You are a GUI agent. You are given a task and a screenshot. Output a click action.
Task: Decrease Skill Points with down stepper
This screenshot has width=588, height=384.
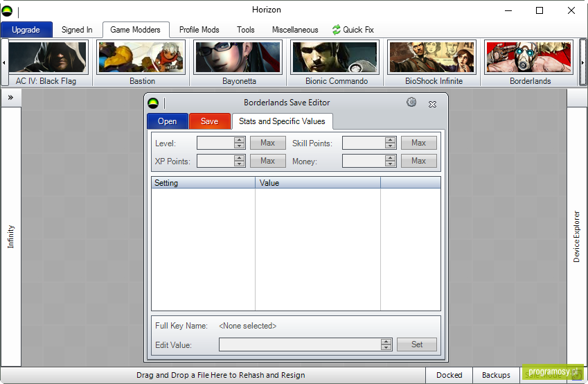point(391,146)
